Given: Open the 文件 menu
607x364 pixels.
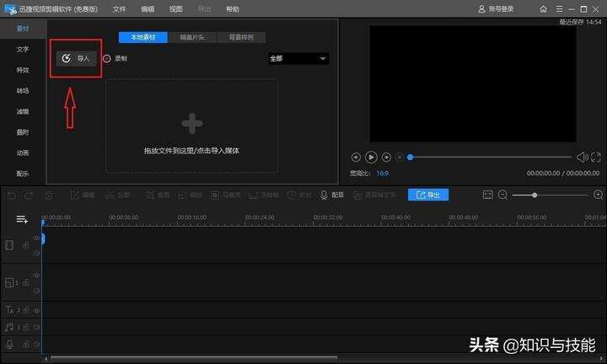Looking at the screenshot, I should pos(119,9).
